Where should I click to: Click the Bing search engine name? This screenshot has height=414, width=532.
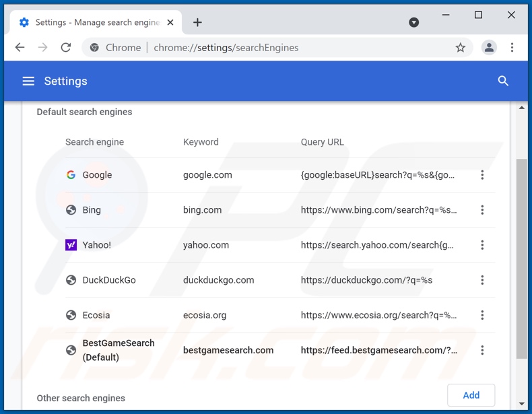pos(92,210)
